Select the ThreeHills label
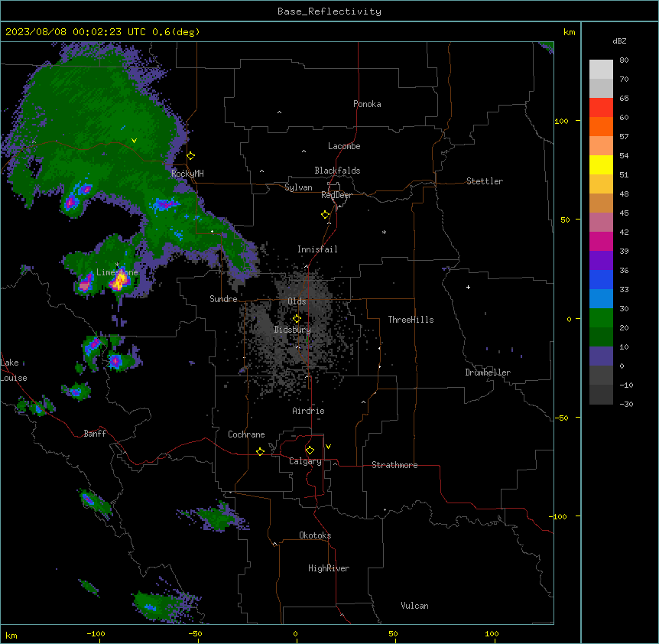 (x=411, y=320)
